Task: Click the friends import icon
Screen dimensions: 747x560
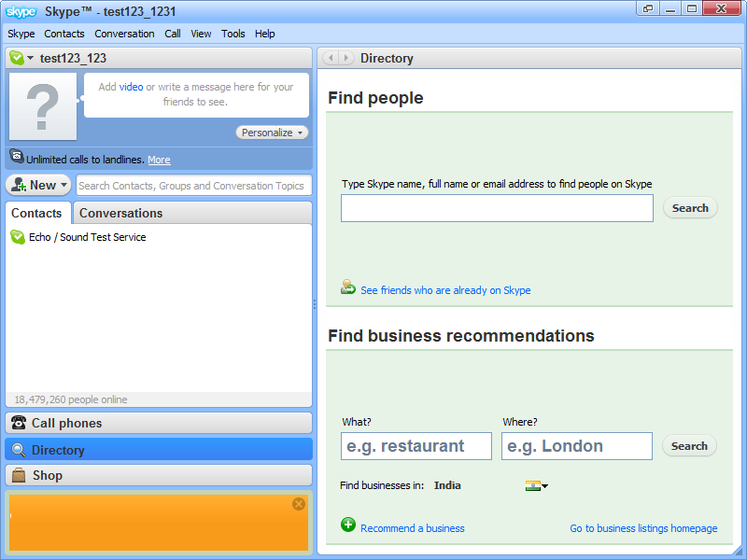Action: point(348,287)
